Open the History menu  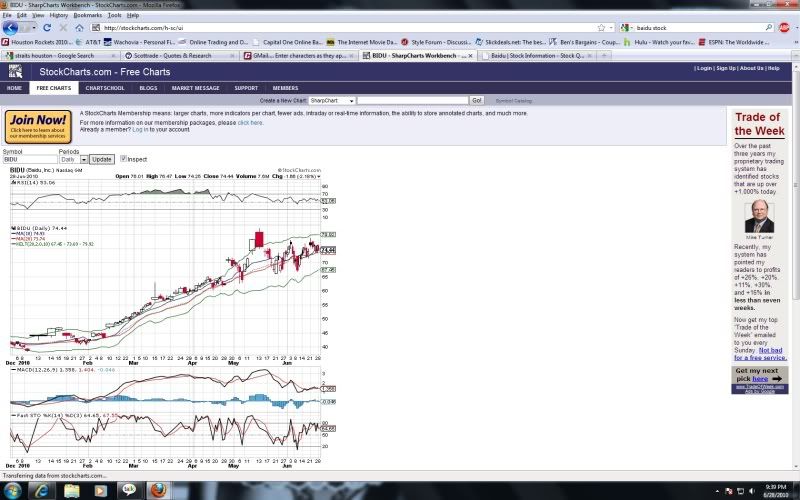pyautogui.click(x=59, y=15)
